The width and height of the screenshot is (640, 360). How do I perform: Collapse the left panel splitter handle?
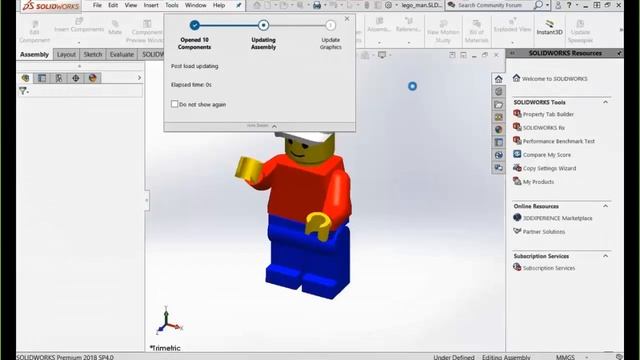147,200
